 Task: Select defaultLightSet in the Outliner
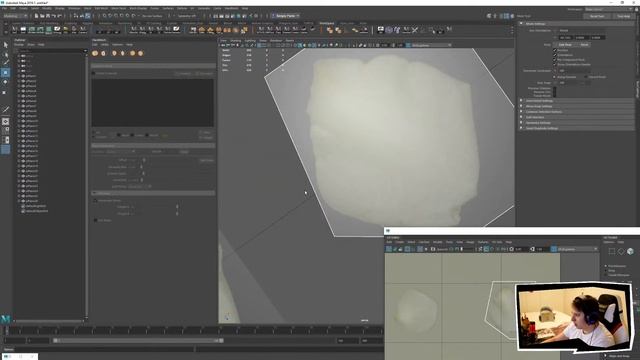click(36, 206)
